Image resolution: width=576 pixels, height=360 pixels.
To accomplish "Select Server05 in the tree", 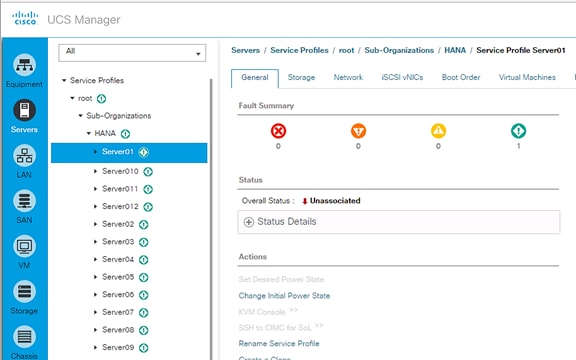I will coord(118,277).
